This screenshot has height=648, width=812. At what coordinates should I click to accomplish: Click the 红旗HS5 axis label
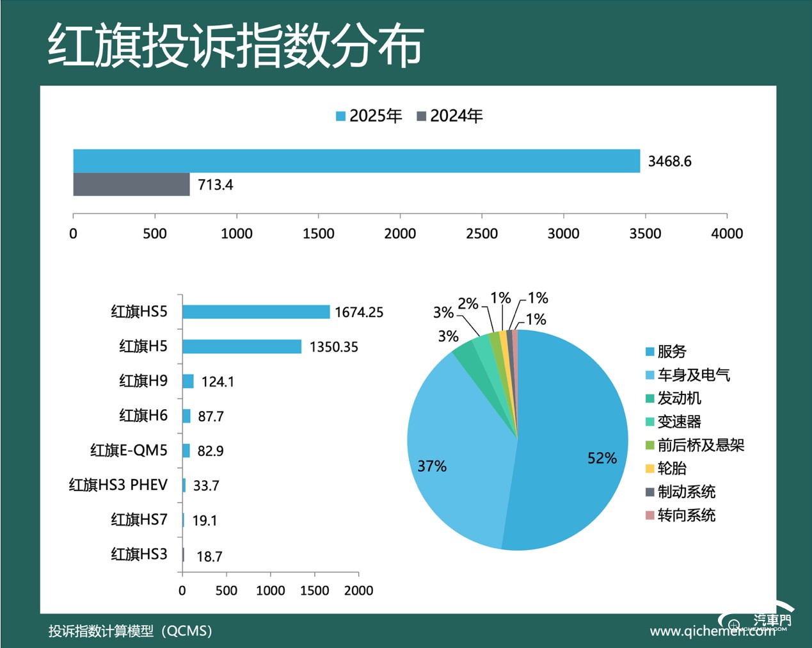139,312
